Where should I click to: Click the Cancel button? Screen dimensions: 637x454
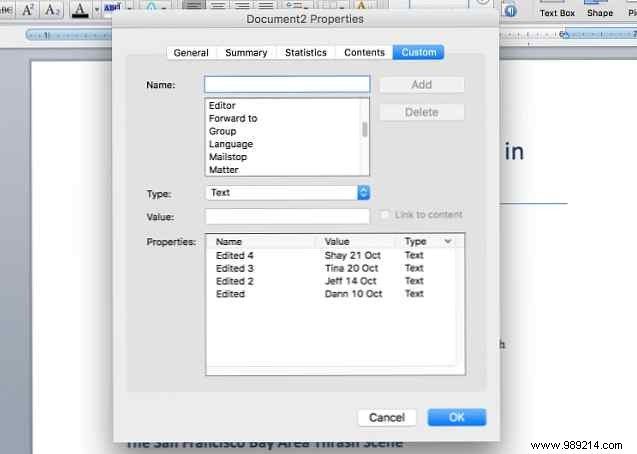point(387,417)
